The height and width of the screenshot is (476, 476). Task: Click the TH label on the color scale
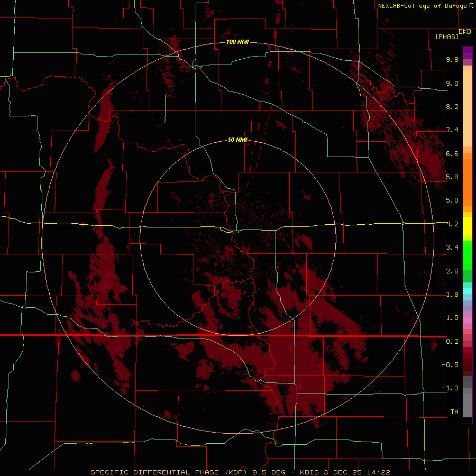[454, 412]
